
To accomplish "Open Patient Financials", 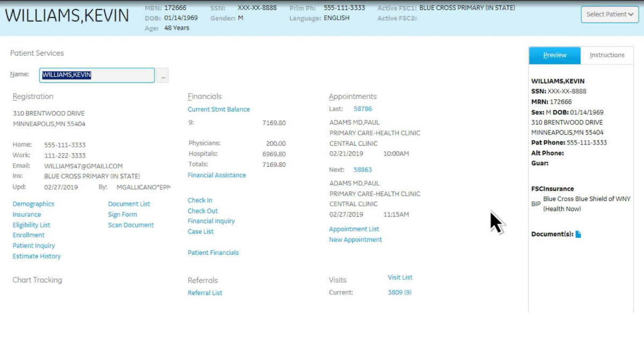I will coord(213,253).
